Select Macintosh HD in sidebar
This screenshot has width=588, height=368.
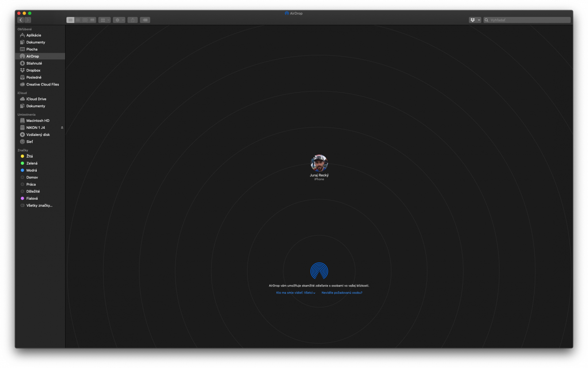coord(40,120)
